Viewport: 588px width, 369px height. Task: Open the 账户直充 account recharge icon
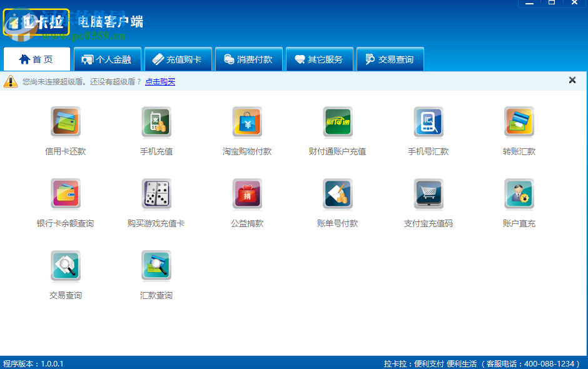point(519,194)
